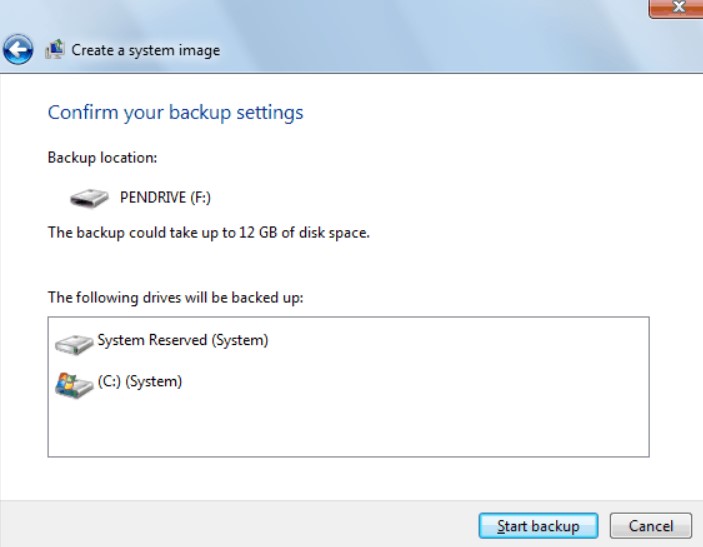
Task: Cancel the system image wizard
Action: click(x=651, y=526)
